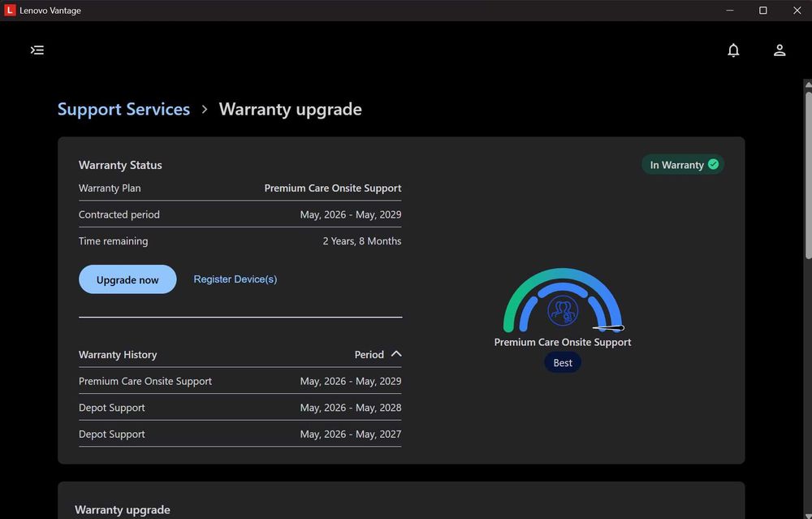
Task: Click the In Warranty status badge
Action: [683, 165]
